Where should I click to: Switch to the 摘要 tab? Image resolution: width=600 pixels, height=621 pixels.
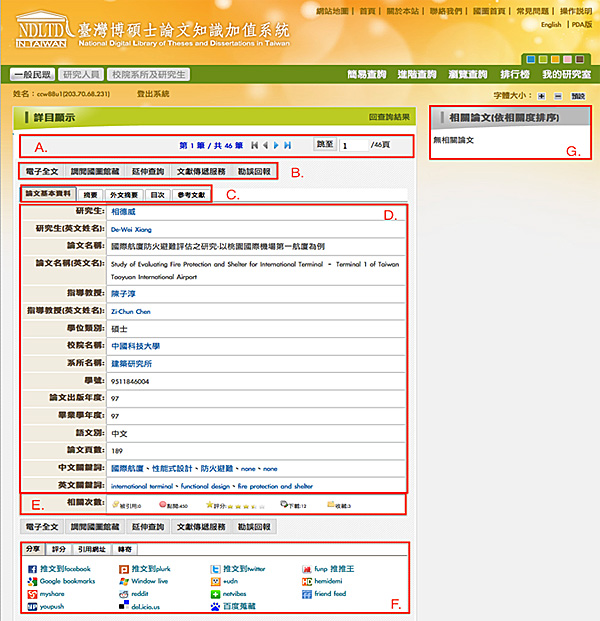[90, 194]
